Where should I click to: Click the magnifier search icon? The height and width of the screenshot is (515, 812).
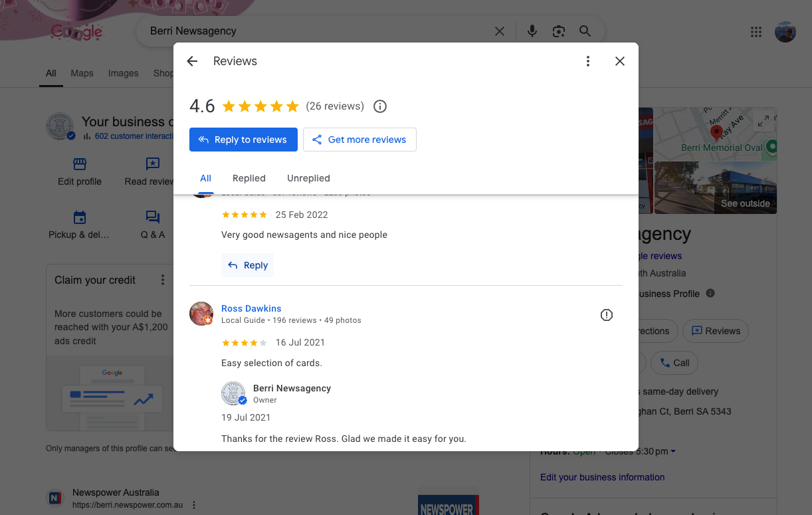tap(585, 31)
